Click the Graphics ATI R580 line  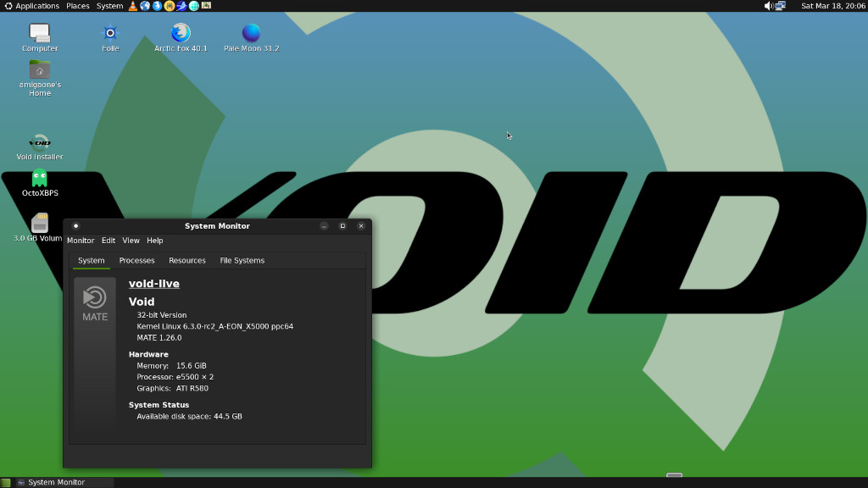(x=172, y=388)
